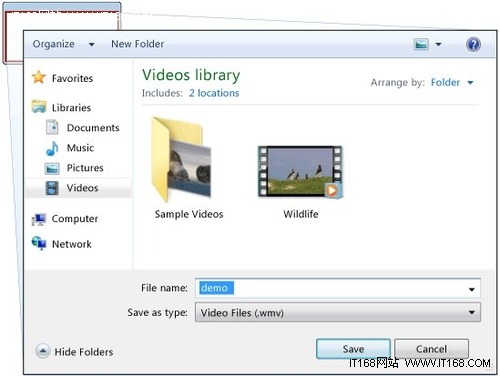
Task: Open the Save as type combo box
Action: (338, 312)
